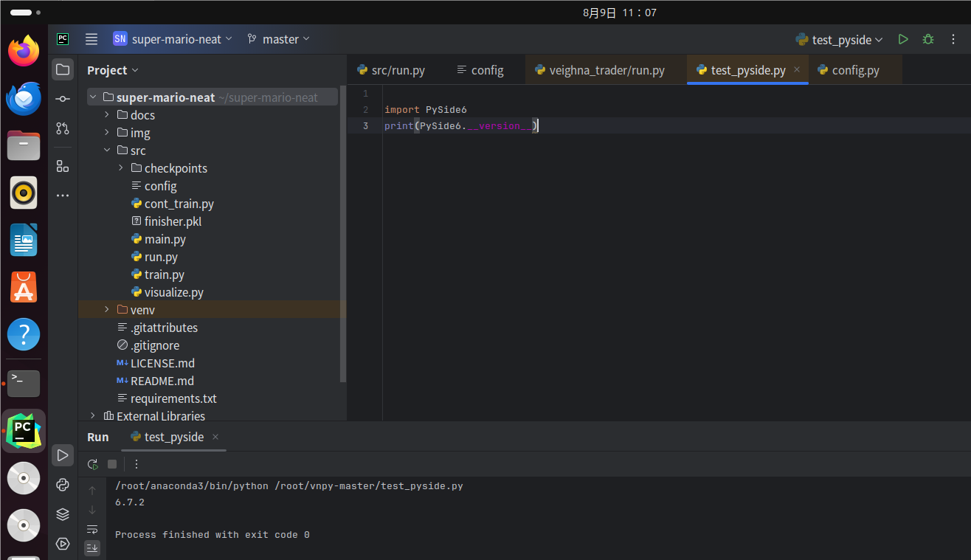Image resolution: width=971 pixels, height=560 pixels.
Task: Open the test_pyside run configuration dropdown
Action: tap(839, 39)
